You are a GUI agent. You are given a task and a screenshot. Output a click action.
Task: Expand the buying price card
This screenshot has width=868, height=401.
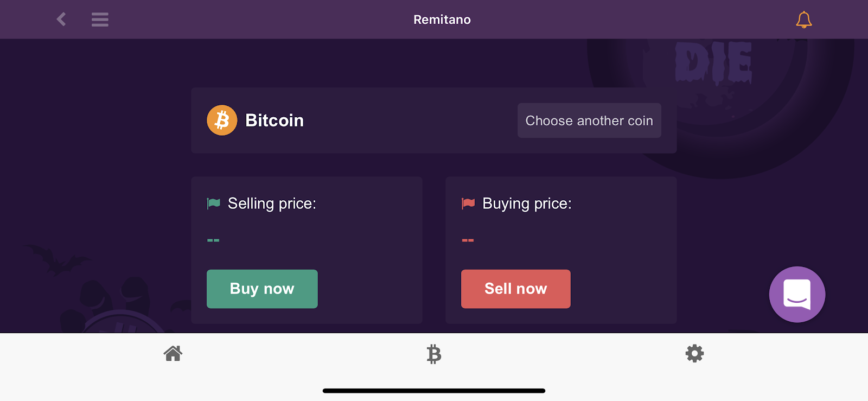tap(561, 250)
